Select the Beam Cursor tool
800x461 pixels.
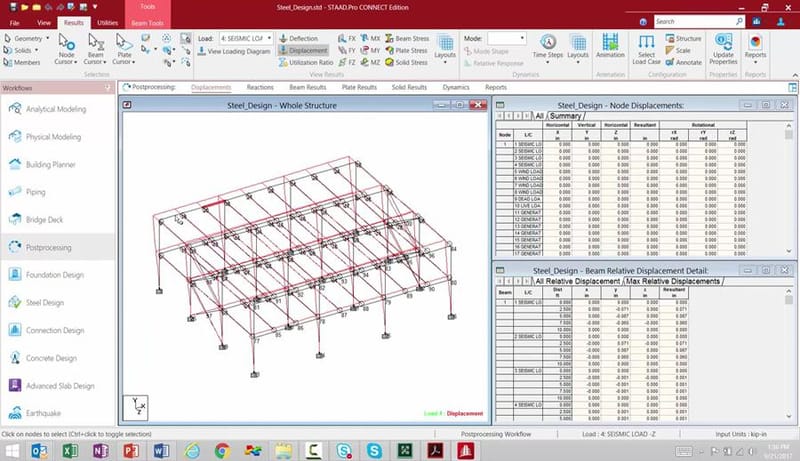pyautogui.click(x=95, y=49)
